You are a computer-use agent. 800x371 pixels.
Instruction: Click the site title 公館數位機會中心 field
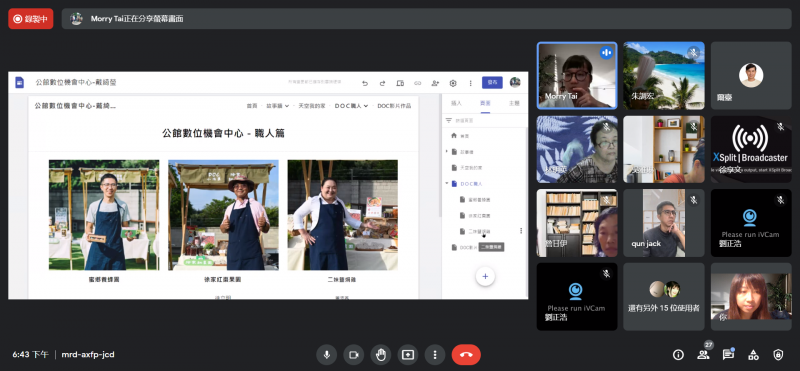(x=76, y=83)
